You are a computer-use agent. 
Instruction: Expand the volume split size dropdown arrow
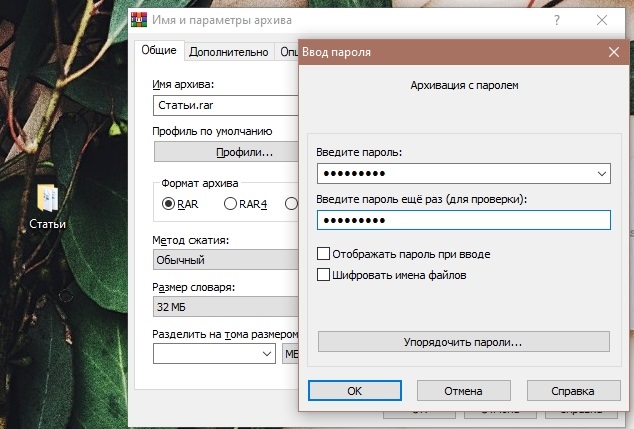tap(267, 354)
